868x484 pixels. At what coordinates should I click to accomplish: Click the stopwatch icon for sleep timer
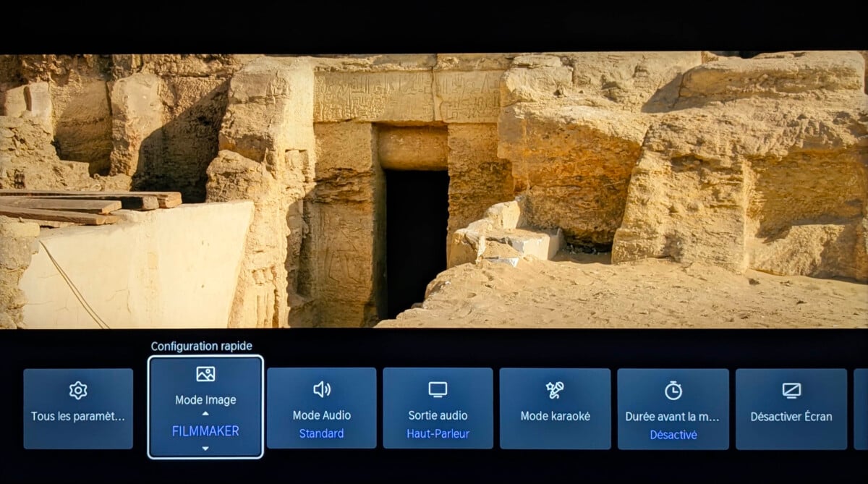(673, 391)
